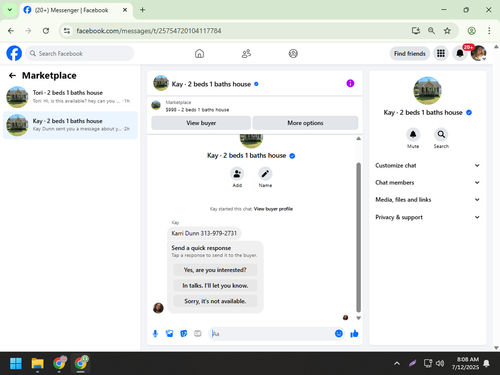Viewport: 500px width, 375px height.
Task: Open the Tori - 2 beds 1 baths conversation
Action: pyautogui.click(x=70, y=97)
